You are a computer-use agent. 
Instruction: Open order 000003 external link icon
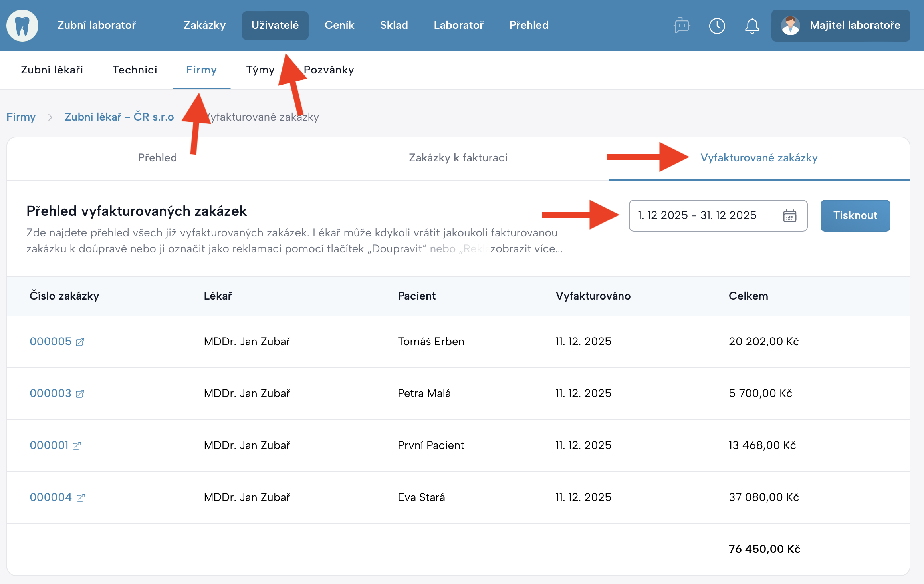click(x=80, y=394)
